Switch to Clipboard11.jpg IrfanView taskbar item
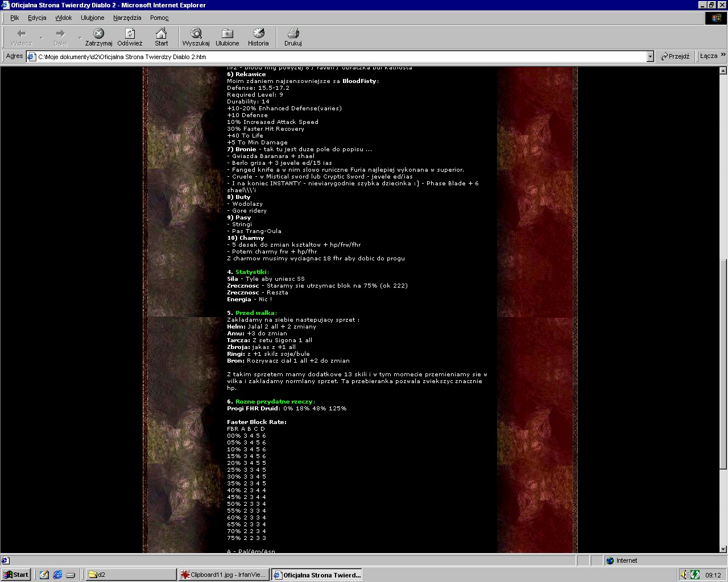This screenshot has width=728, height=582. (x=224, y=575)
